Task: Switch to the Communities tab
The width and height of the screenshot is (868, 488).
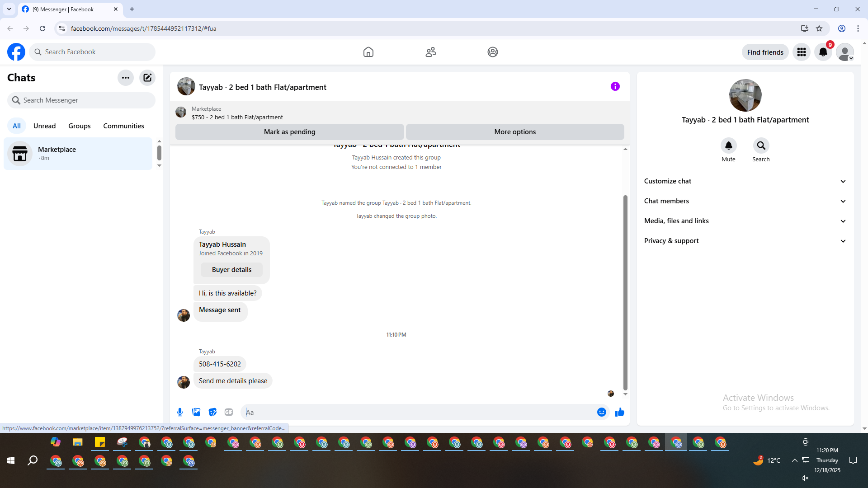Action: point(123,126)
